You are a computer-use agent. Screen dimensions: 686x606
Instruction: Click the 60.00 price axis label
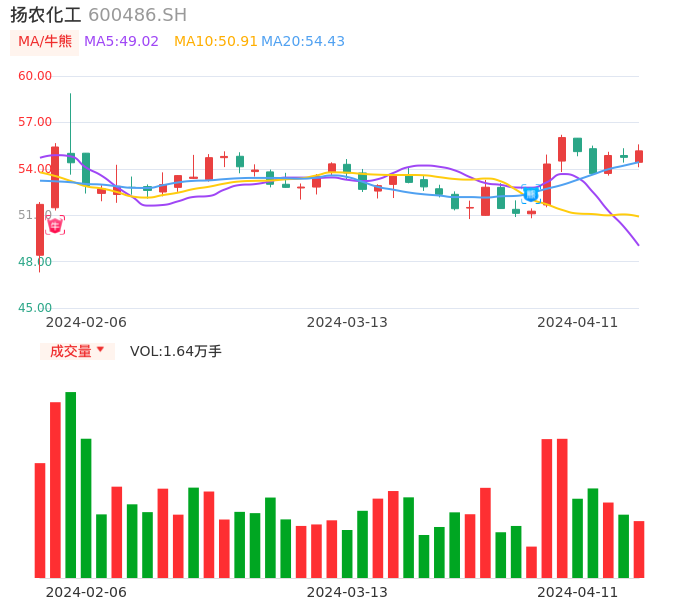pyautogui.click(x=35, y=76)
